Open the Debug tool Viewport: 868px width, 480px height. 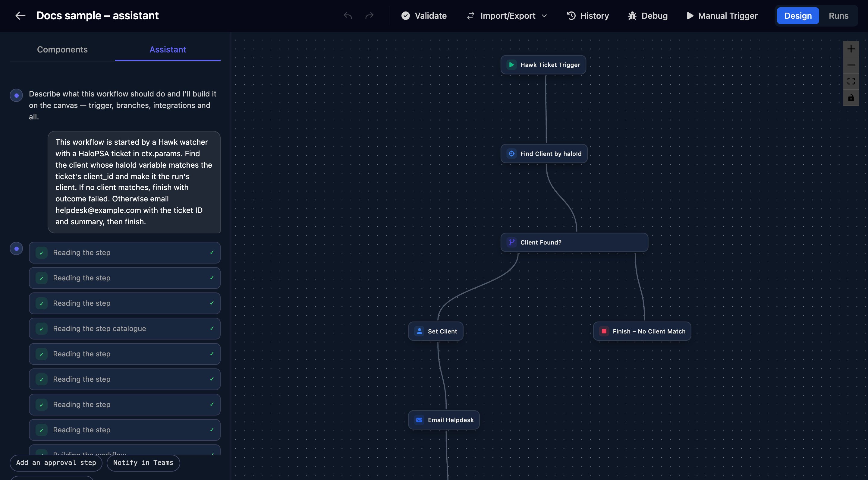648,15
